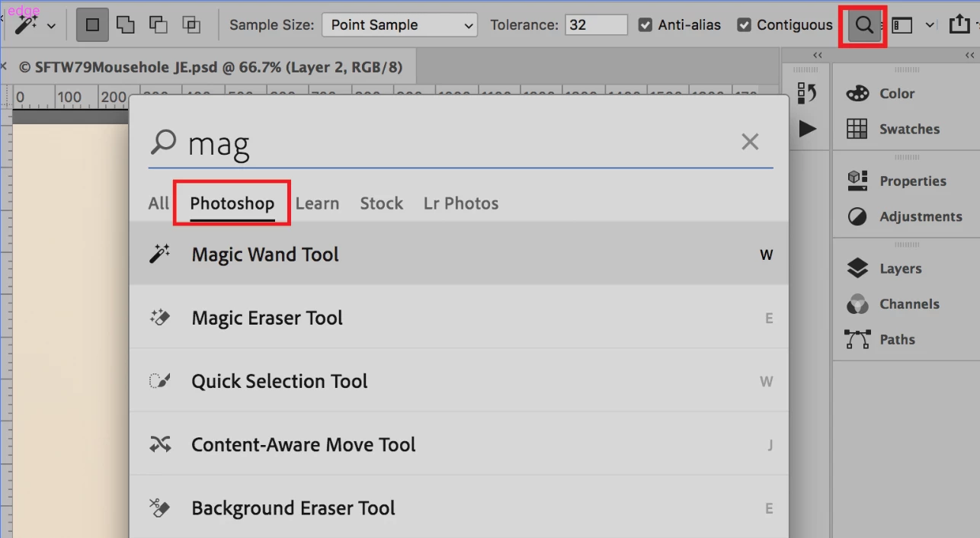This screenshot has width=980, height=538.
Task: Click the Properties panel icon
Action: click(x=857, y=181)
